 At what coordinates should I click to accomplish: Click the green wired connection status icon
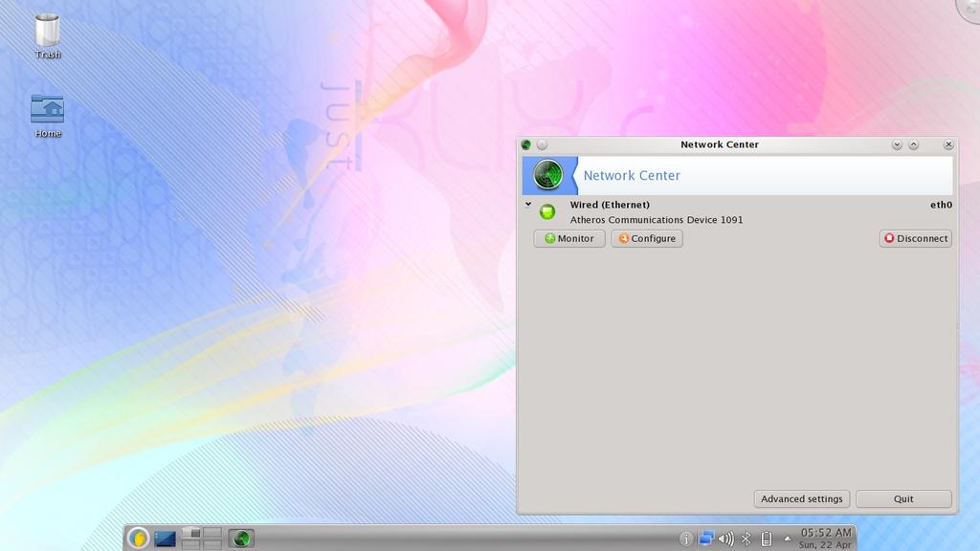[x=547, y=211]
